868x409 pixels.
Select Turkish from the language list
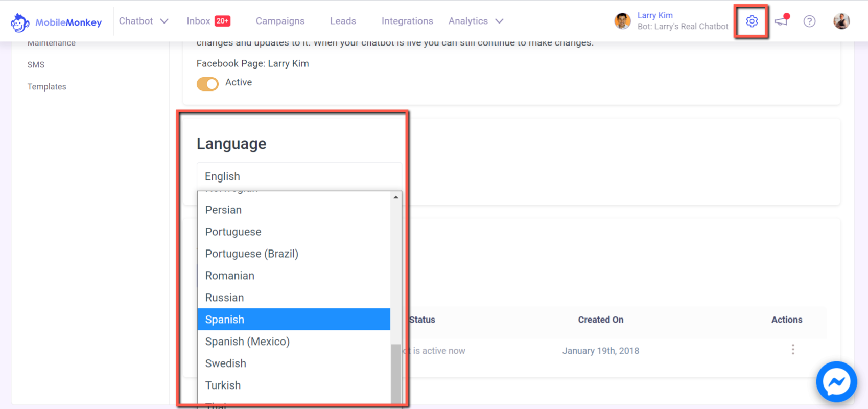coord(294,385)
